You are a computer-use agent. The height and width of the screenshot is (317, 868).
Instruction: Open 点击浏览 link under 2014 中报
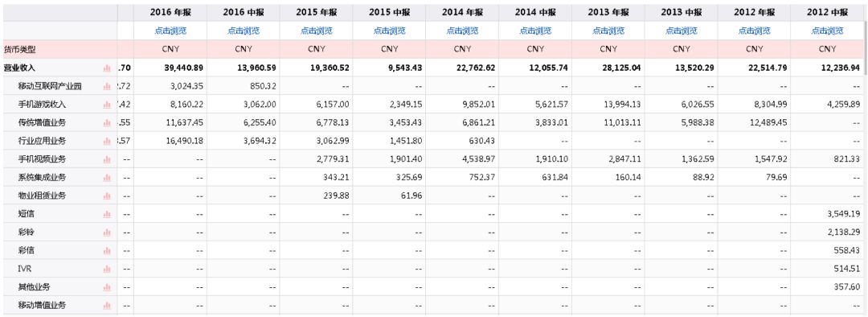[535, 31]
